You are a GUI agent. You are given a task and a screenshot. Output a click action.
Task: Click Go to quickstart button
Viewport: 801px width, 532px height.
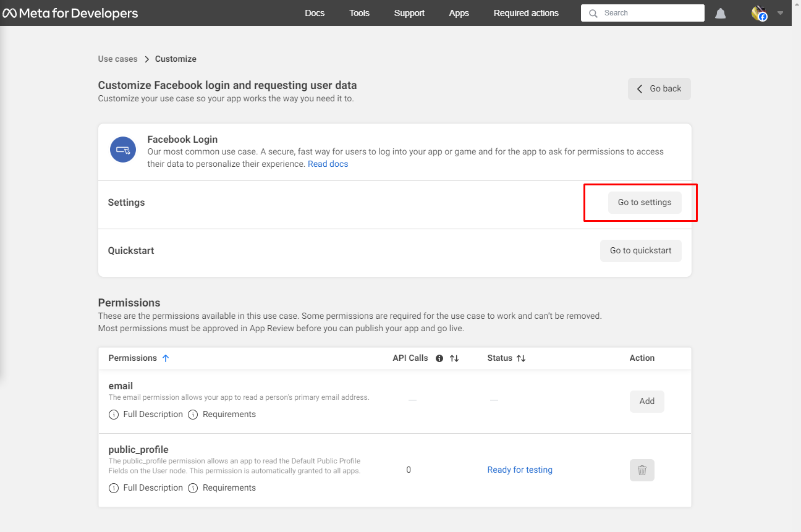point(640,251)
